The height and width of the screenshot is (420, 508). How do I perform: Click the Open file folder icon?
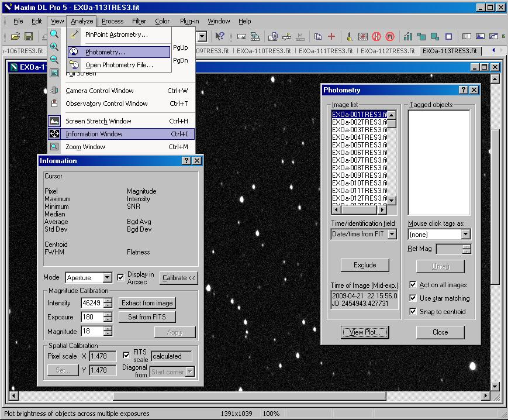16,36
